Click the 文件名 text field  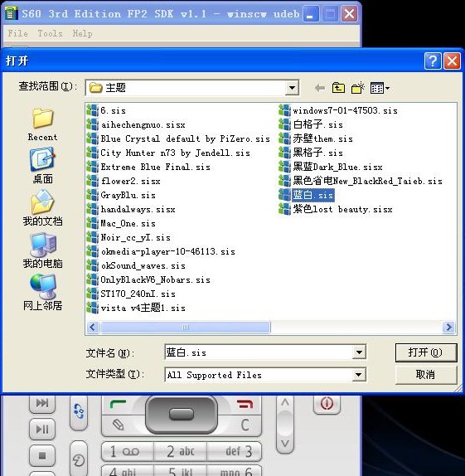pos(259,352)
